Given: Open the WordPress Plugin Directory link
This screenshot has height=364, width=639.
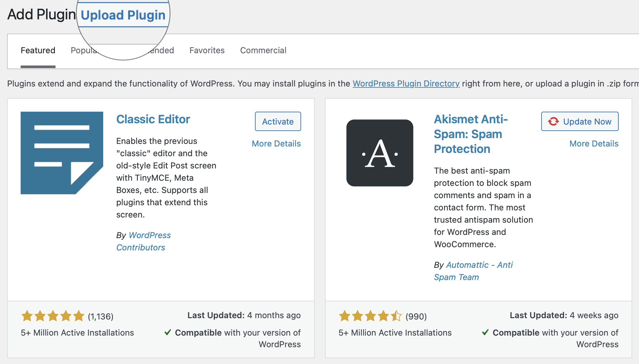Looking at the screenshot, I should tap(406, 84).
